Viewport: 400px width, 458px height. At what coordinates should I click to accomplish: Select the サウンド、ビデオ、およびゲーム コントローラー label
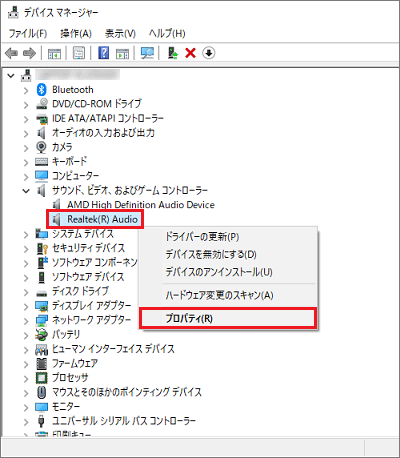(x=130, y=190)
